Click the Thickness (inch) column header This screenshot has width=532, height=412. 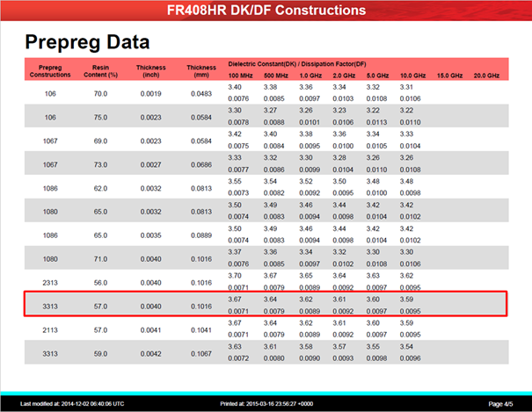[x=151, y=71]
